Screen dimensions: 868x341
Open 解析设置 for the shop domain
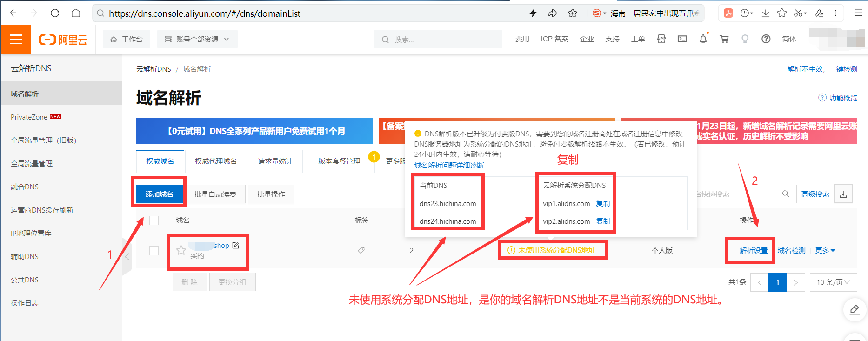[x=754, y=250]
